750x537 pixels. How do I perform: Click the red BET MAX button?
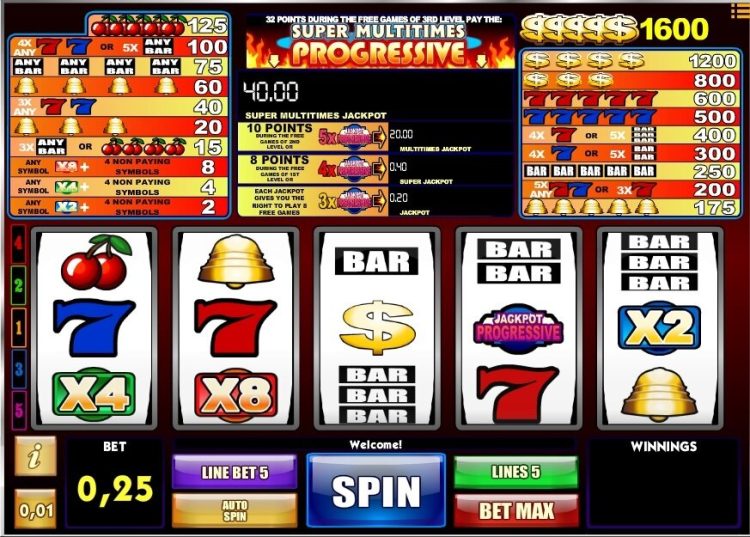pyautogui.click(x=516, y=511)
